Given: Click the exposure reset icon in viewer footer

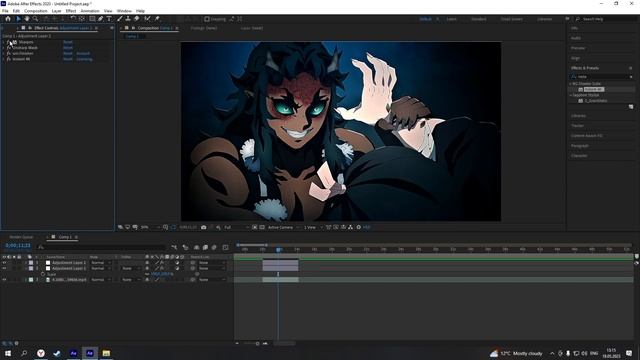Looking at the screenshot, I should tap(359, 227).
